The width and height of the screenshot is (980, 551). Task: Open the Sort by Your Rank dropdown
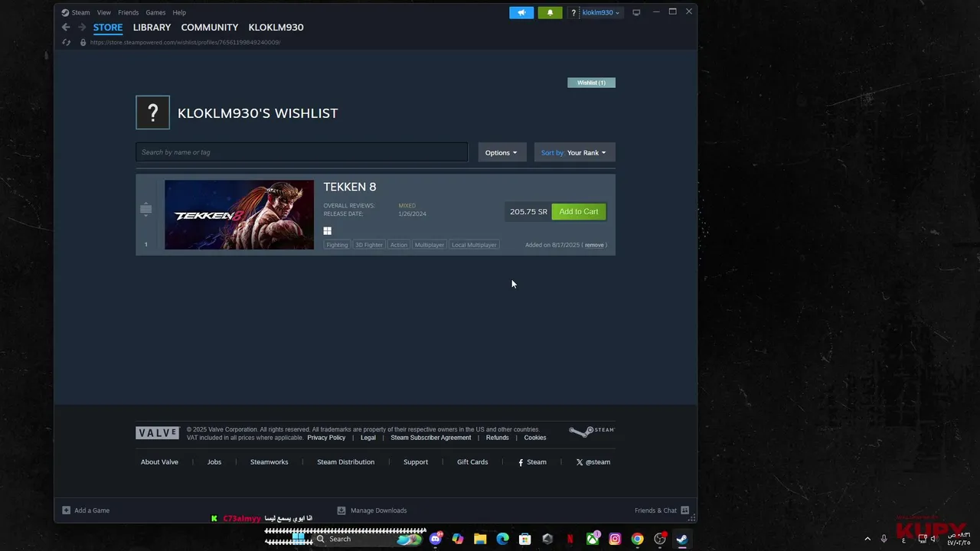574,152
